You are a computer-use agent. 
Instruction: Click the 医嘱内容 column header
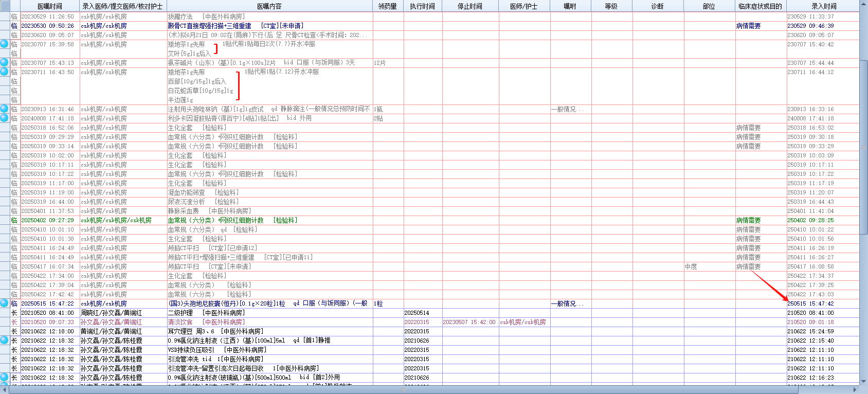pos(269,6)
